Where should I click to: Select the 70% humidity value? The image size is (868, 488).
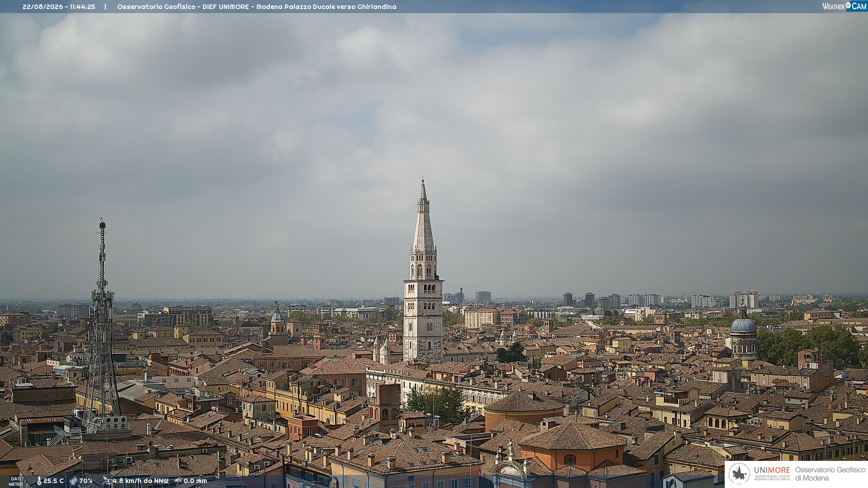86,481
